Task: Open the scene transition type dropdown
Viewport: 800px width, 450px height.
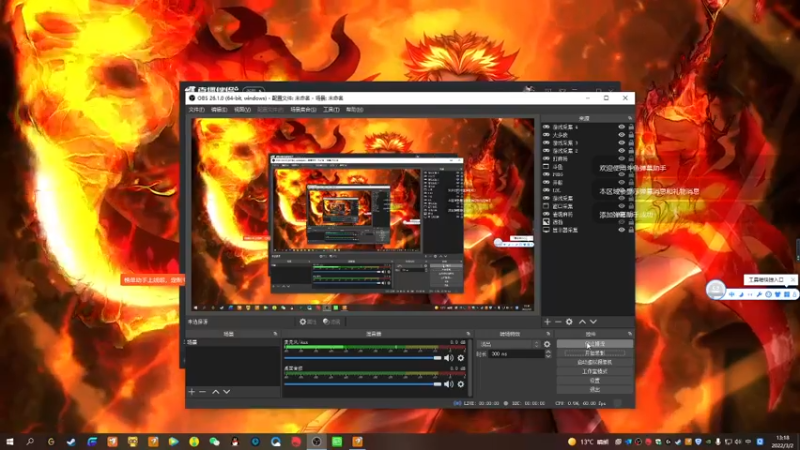Action: pos(509,344)
